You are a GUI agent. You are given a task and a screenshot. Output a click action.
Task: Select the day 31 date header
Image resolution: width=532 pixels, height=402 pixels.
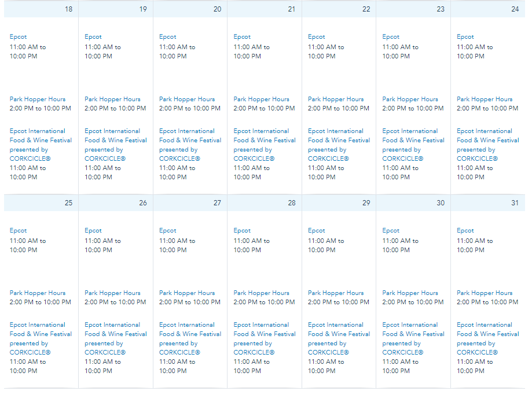pos(488,203)
